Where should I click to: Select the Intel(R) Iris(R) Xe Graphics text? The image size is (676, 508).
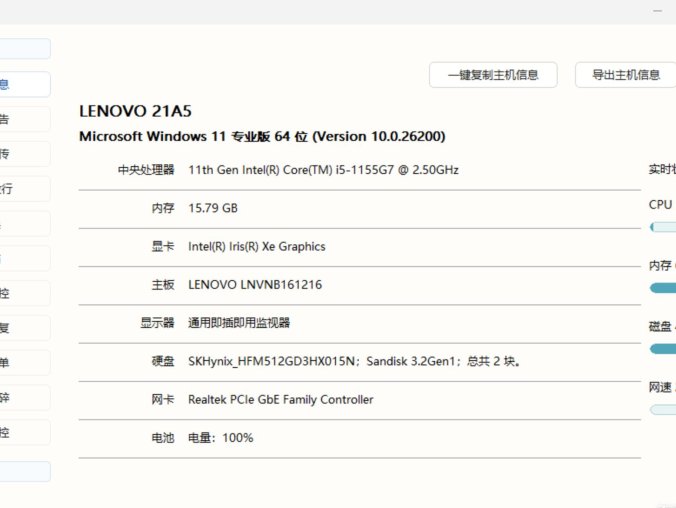[257, 247]
